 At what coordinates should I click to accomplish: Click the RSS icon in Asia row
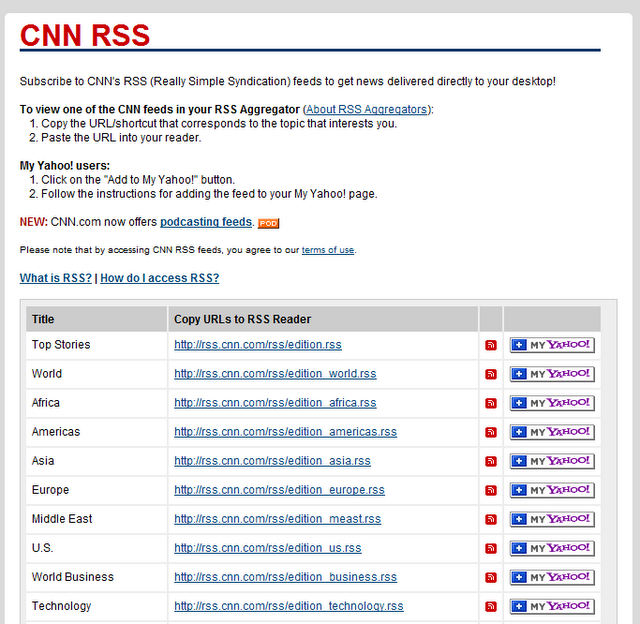[491, 461]
